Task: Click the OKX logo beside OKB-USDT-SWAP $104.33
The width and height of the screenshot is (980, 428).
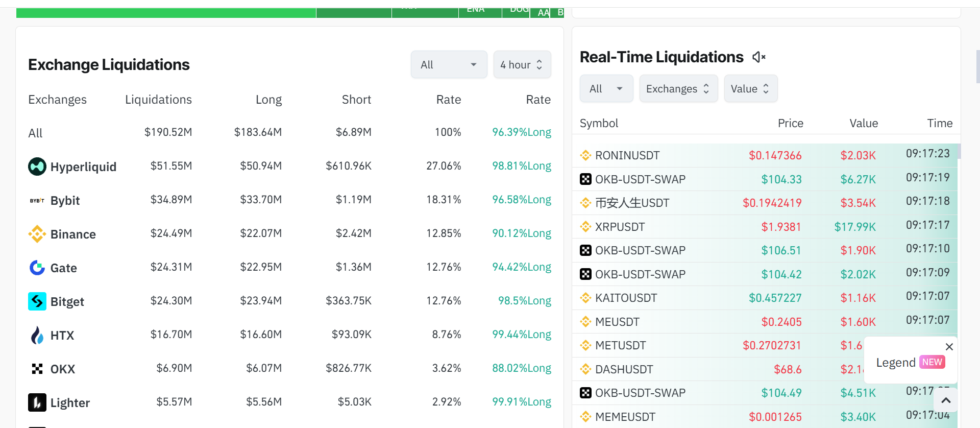Action: (585, 179)
